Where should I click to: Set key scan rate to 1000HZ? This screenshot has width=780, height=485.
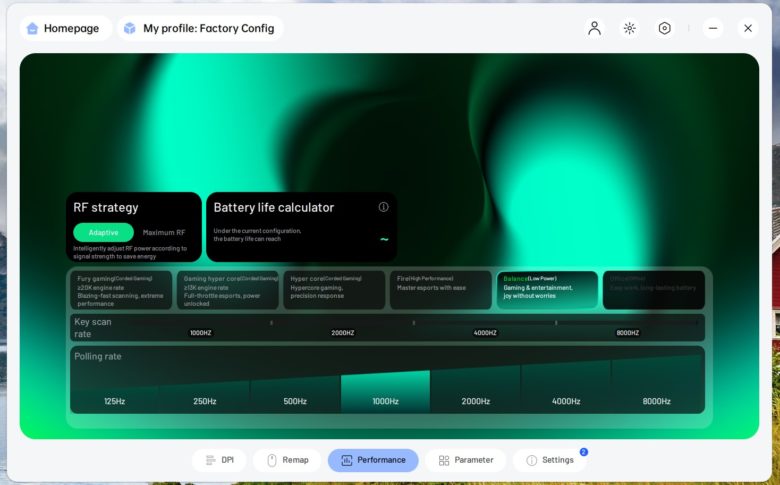[x=200, y=333]
